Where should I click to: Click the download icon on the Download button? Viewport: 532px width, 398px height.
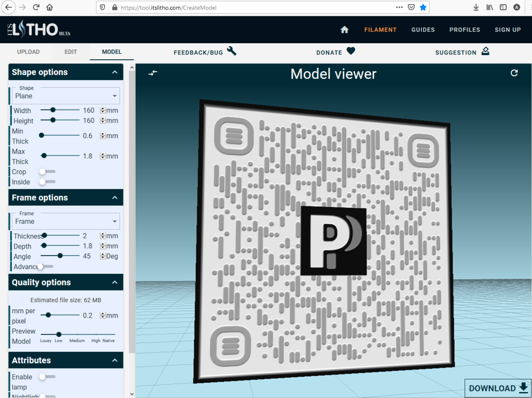[524, 388]
